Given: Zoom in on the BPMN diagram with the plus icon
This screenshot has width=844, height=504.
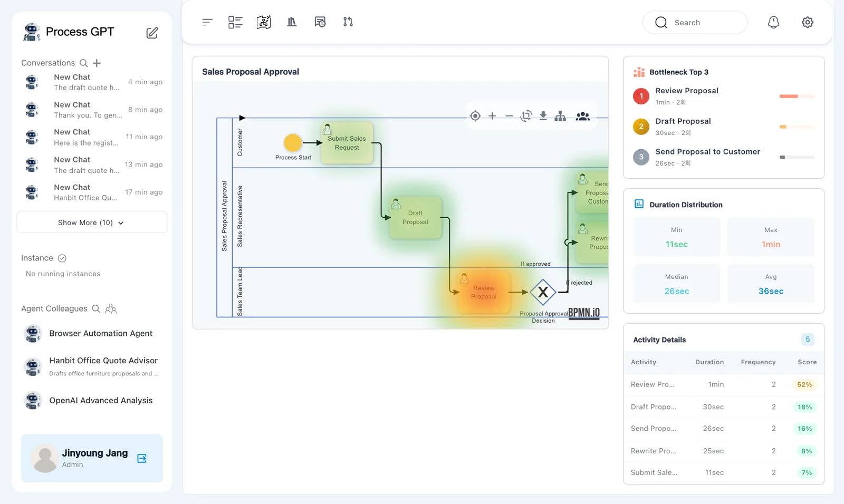Looking at the screenshot, I should tap(492, 116).
